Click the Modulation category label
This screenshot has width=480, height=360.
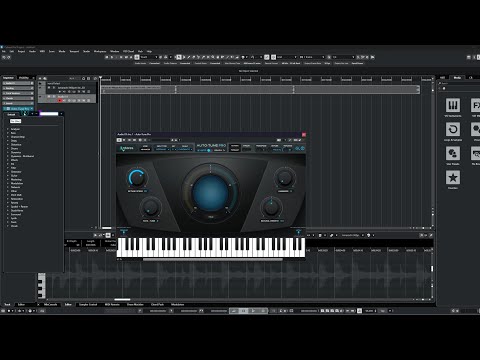pyautogui.click(x=17, y=183)
